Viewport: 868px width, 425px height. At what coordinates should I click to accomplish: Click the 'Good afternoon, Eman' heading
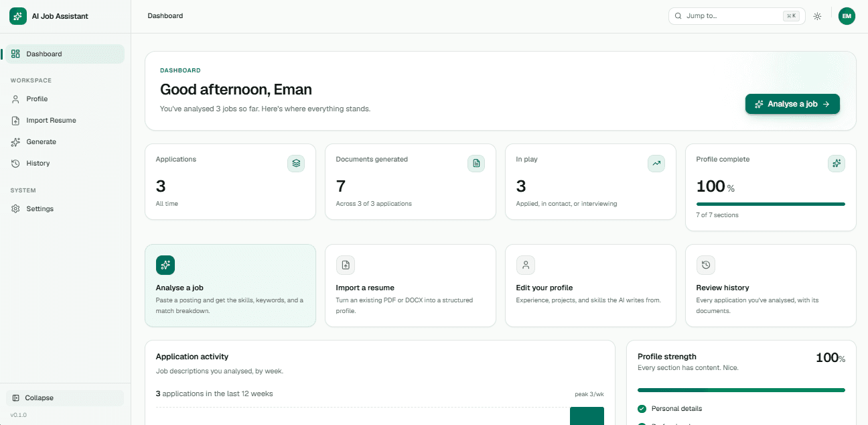click(x=236, y=89)
